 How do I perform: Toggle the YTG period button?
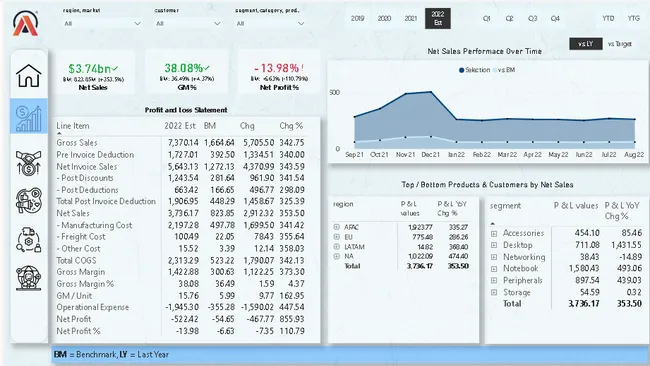pos(633,18)
